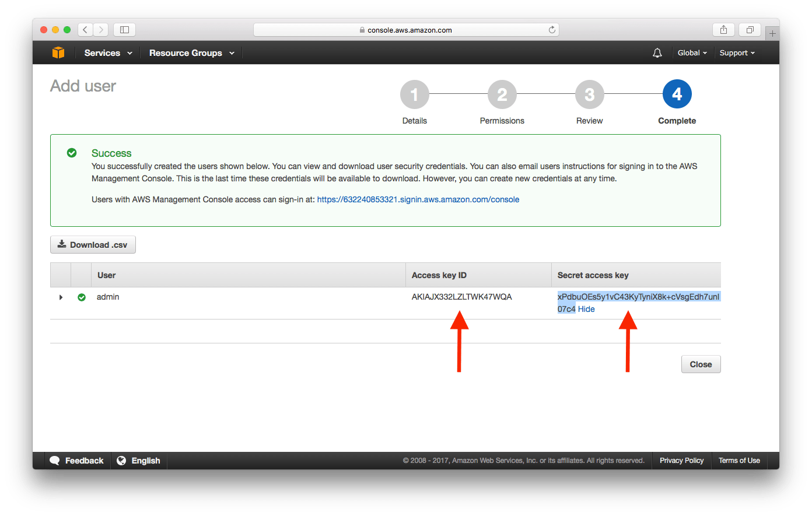The width and height of the screenshot is (812, 516).
Task: Click the 'Add user' page title
Action: tap(83, 86)
